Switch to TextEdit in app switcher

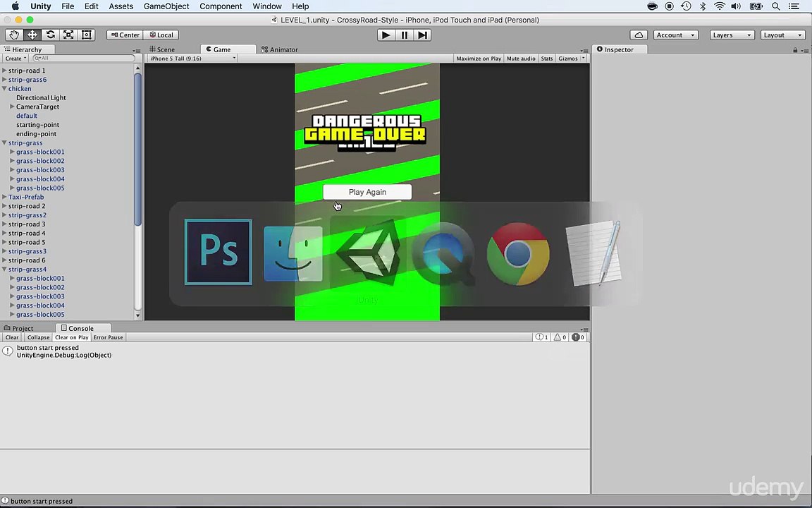593,253
